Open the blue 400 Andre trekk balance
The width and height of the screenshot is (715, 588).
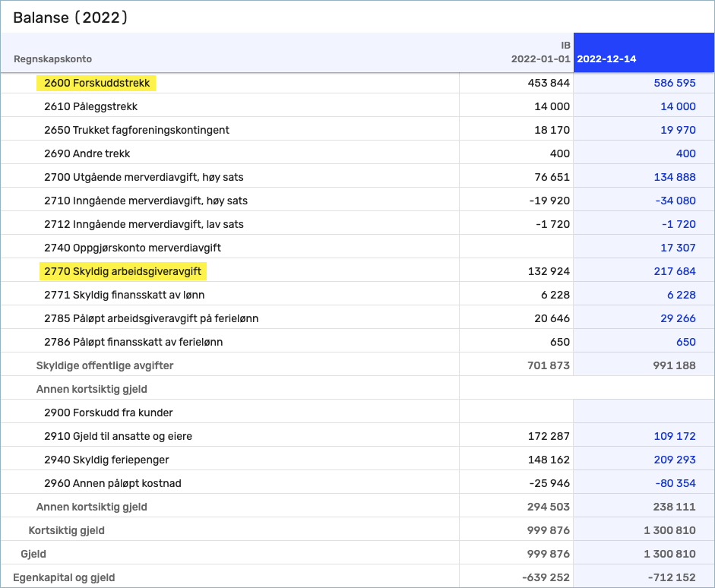686,153
